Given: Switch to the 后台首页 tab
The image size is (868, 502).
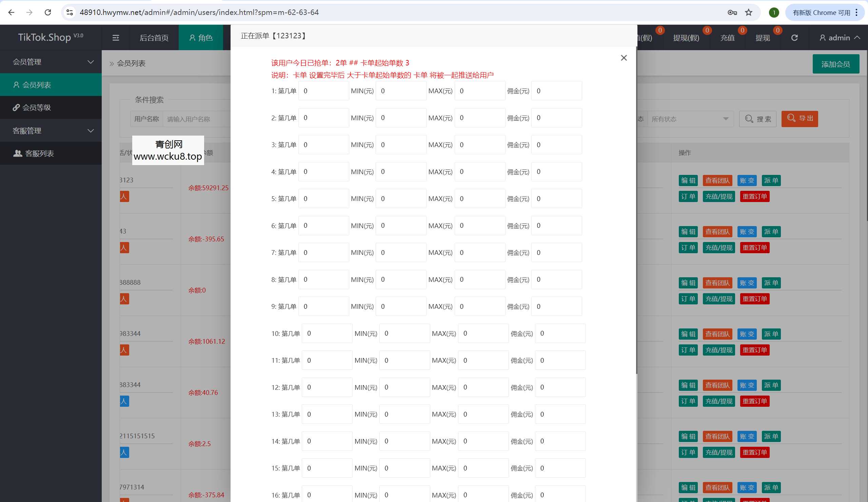Looking at the screenshot, I should click(x=154, y=38).
